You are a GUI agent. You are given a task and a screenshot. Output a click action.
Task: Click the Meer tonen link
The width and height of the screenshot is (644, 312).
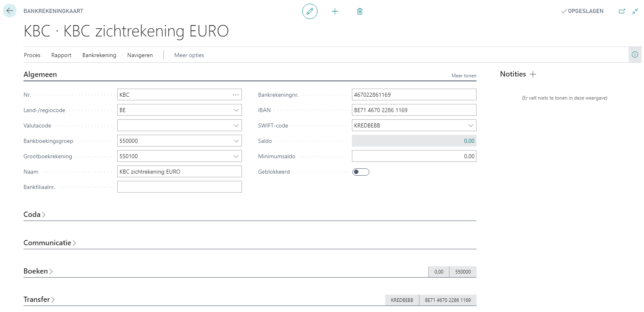pos(464,76)
